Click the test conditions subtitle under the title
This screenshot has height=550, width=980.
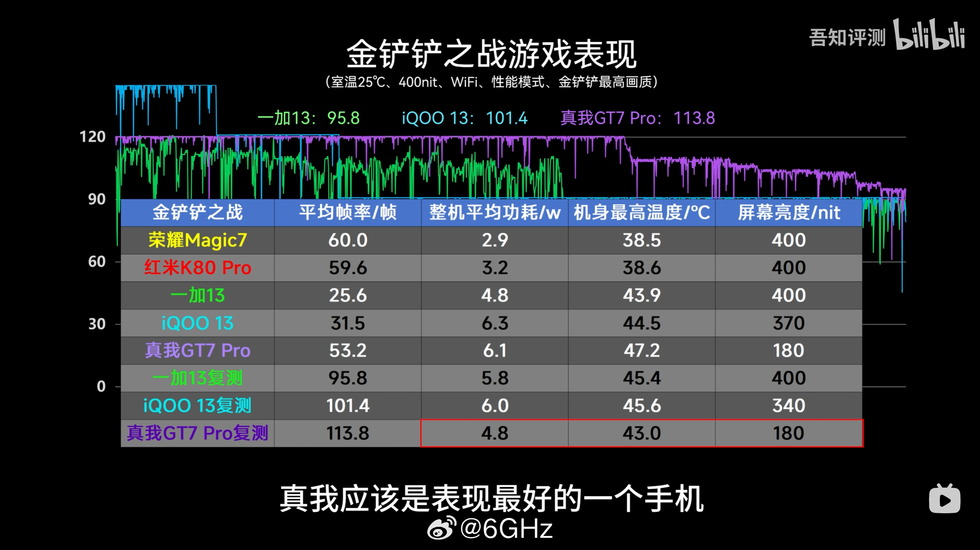491,82
